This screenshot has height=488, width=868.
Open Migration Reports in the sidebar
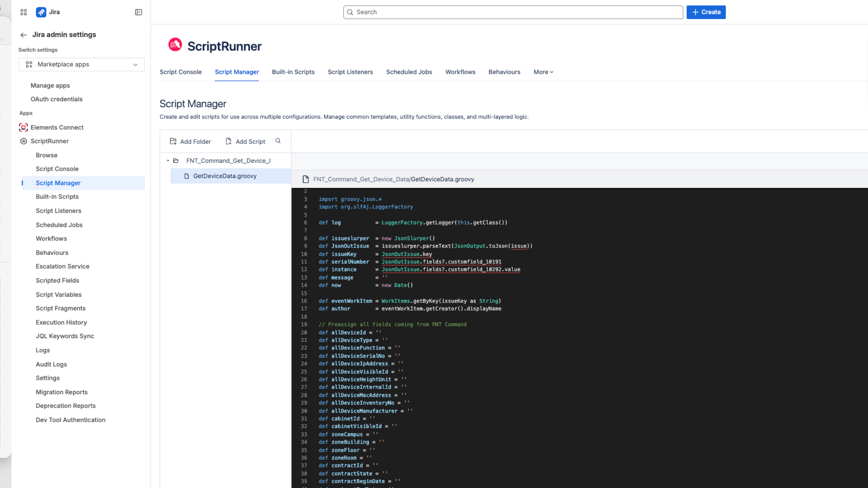pyautogui.click(x=62, y=392)
